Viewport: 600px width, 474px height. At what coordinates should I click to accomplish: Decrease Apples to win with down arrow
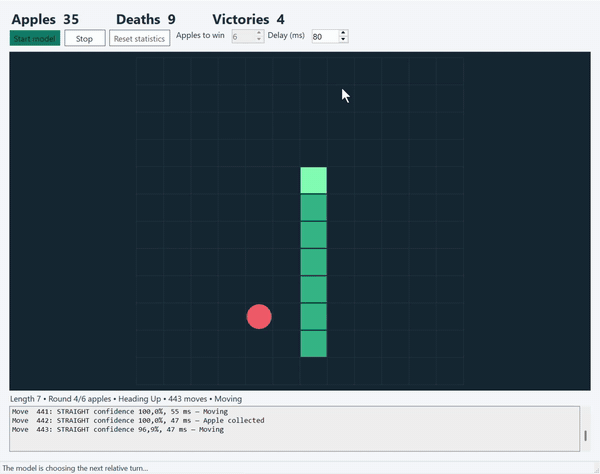[x=259, y=39]
